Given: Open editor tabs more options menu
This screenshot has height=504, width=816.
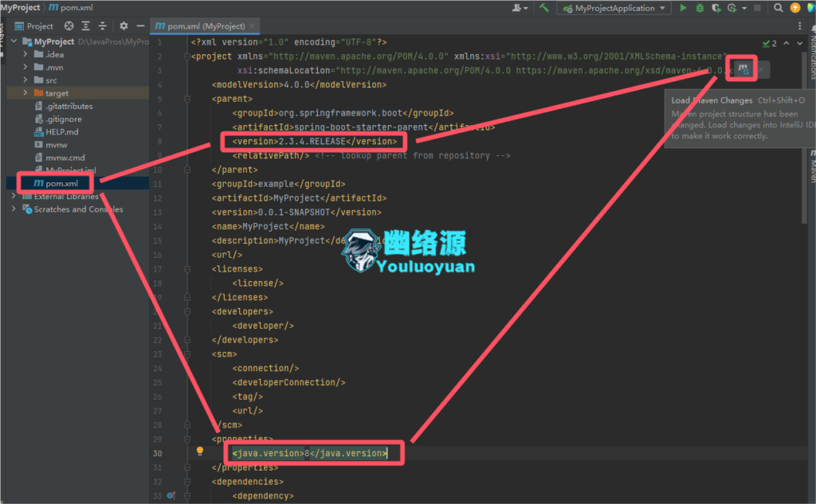Looking at the screenshot, I should pos(800,26).
